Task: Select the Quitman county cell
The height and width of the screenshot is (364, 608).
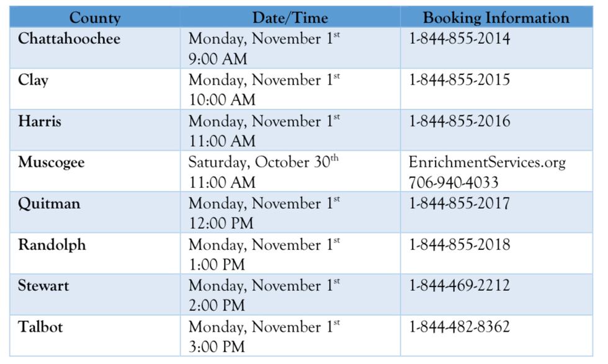Action: tap(49, 203)
